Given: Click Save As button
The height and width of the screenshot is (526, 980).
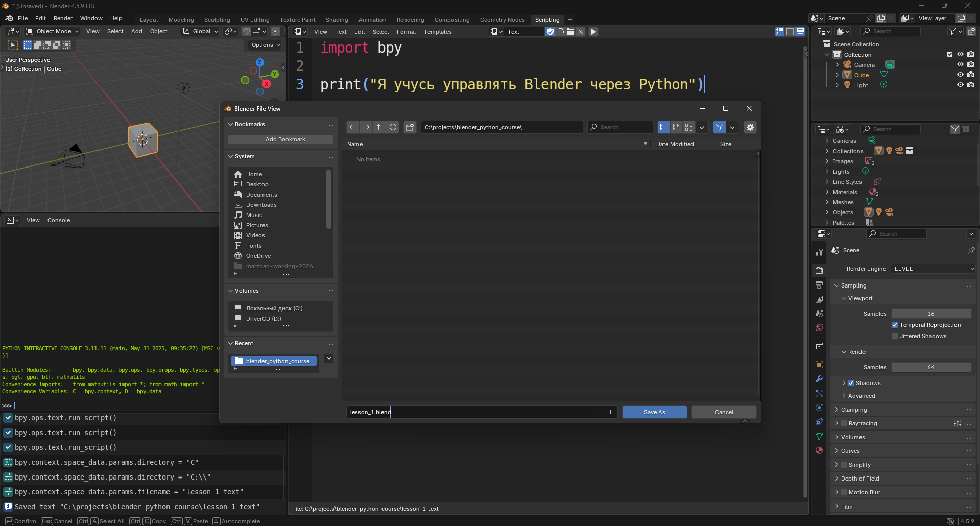Looking at the screenshot, I should (x=654, y=412).
